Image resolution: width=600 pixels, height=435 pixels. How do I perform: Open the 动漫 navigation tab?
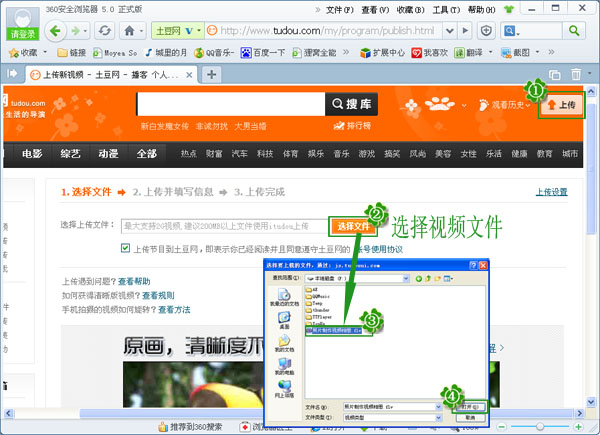pyautogui.click(x=108, y=154)
